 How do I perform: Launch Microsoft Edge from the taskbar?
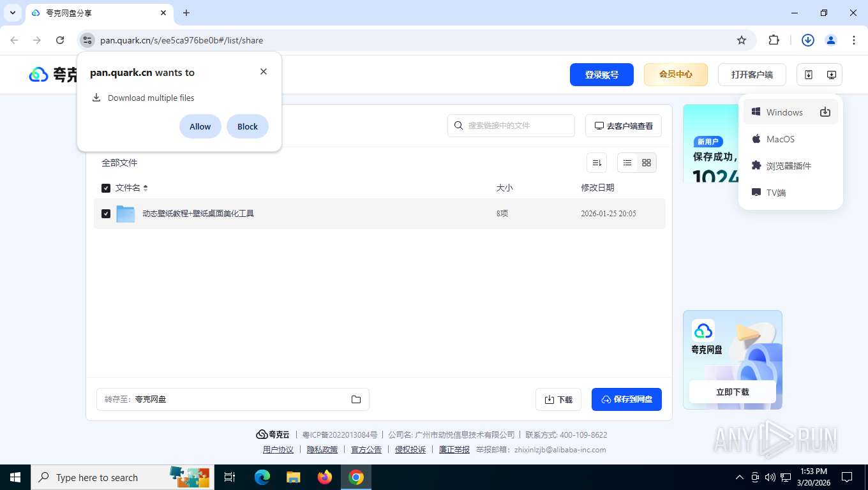[x=262, y=477]
